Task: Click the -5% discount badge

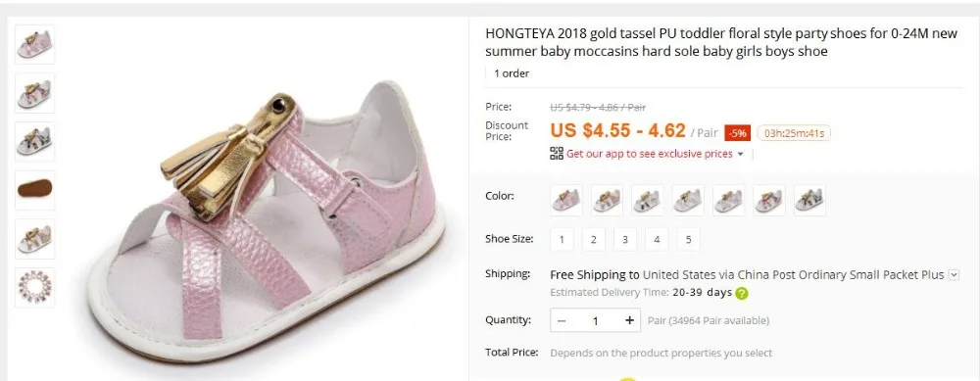Action: point(738,133)
